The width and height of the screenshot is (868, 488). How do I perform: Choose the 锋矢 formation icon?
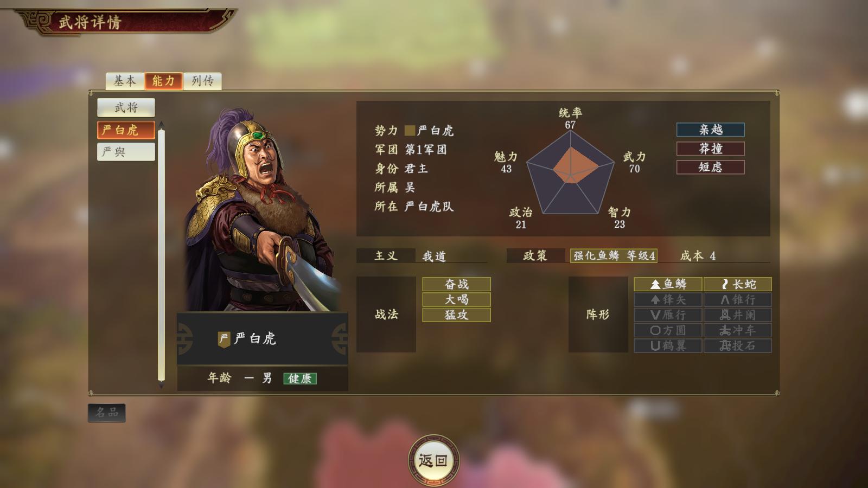(x=668, y=299)
